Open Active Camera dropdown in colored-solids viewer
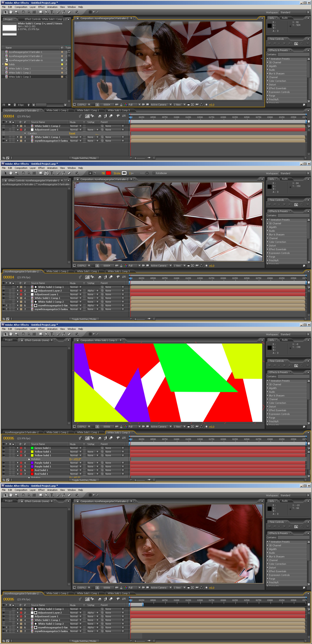312x644 pixels. point(161,426)
